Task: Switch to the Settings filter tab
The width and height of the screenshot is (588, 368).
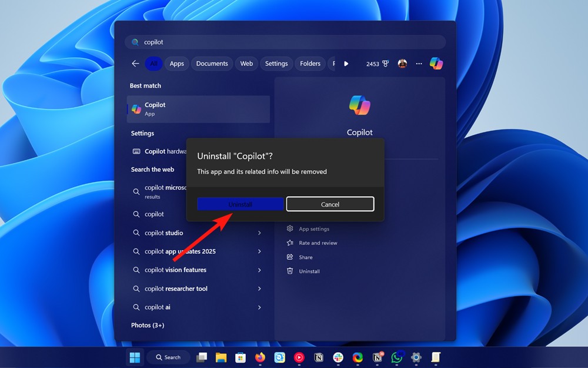Action: pos(276,64)
